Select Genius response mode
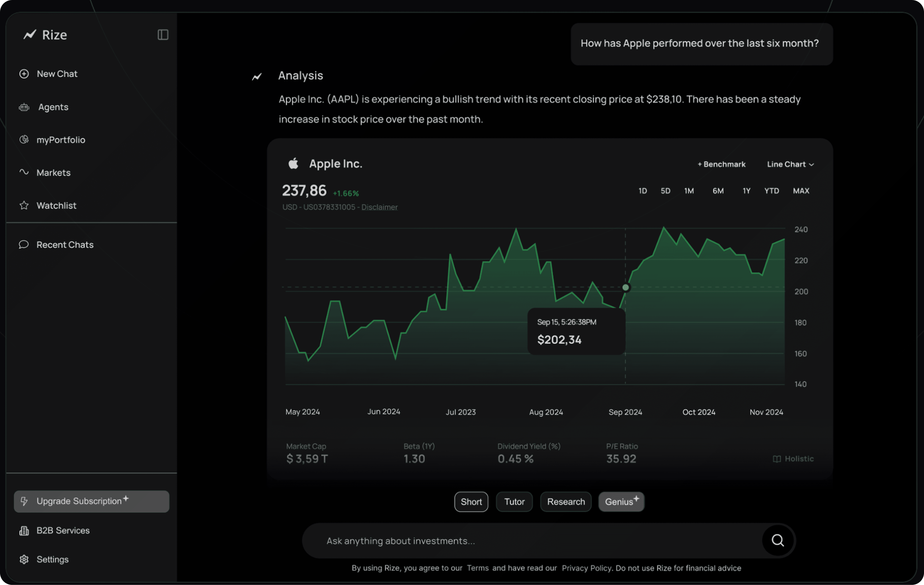Screen dimensions: 924x585 [x=622, y=502]
